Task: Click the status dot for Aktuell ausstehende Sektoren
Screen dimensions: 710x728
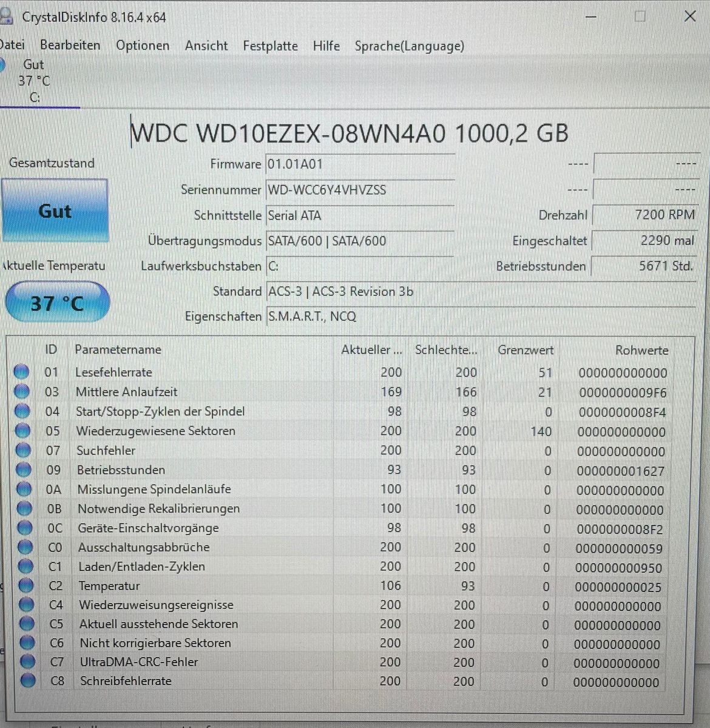Action: click(27, 624)
